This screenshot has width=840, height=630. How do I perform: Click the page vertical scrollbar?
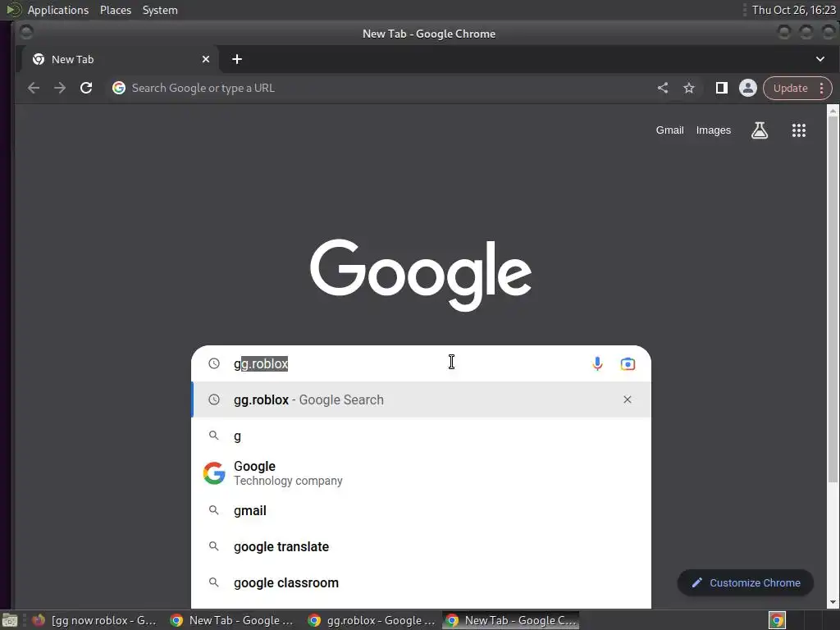coord(833,300)
